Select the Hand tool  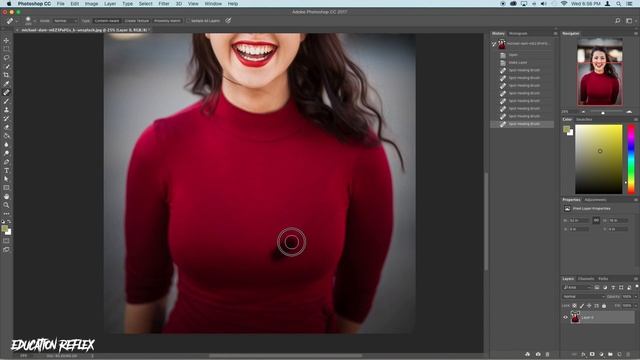tap(6, 197)
